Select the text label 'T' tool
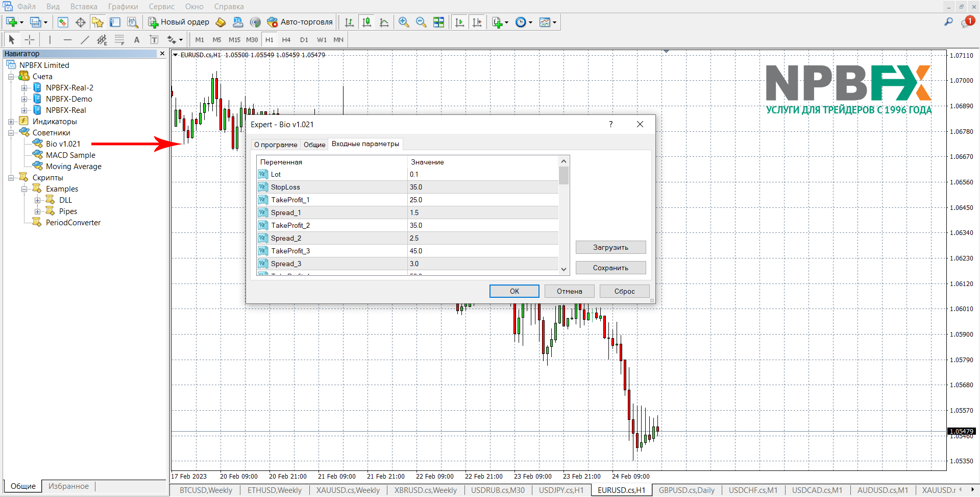 point(154,39)
